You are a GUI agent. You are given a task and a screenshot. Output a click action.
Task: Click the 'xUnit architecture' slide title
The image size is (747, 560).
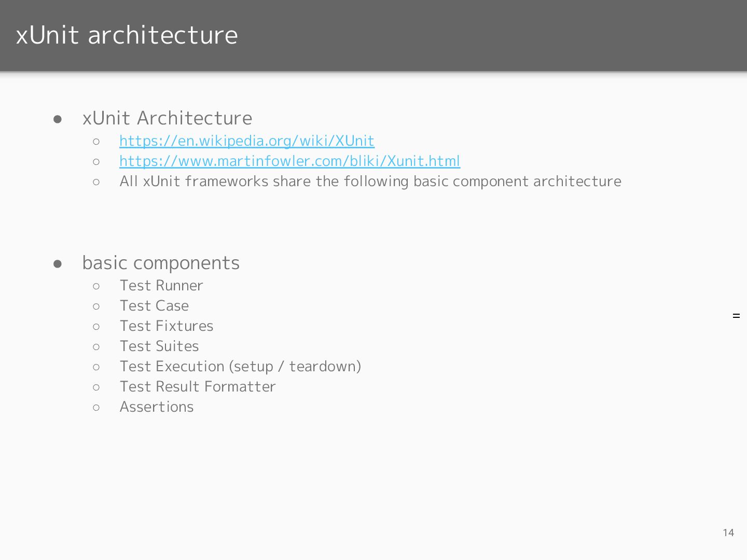click(x=127, y=35)
